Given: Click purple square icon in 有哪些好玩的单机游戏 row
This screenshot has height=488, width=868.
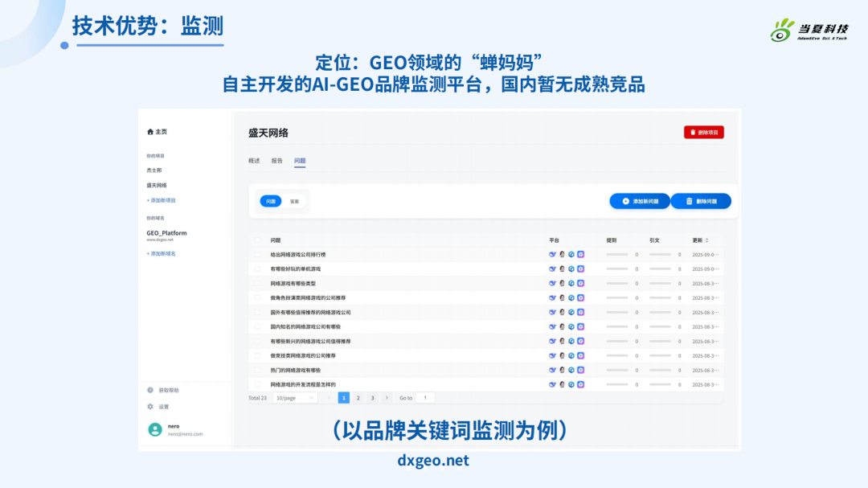Looking at the screenshot, I should click(581, 269).
